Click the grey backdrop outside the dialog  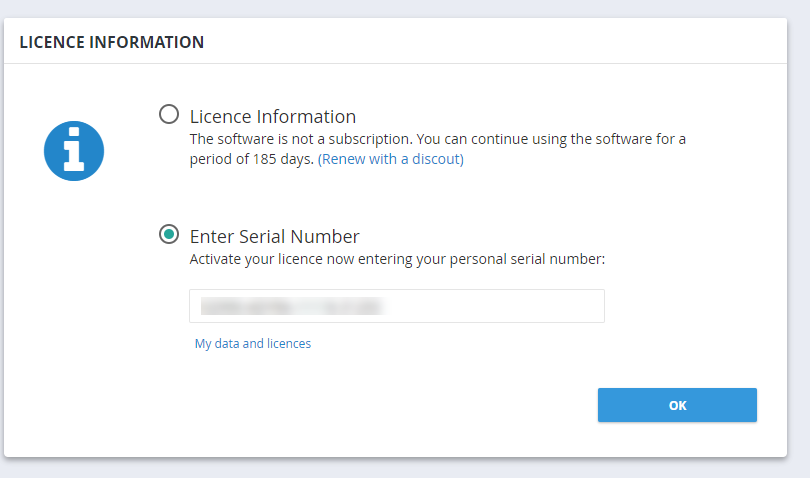pos(403,468)
